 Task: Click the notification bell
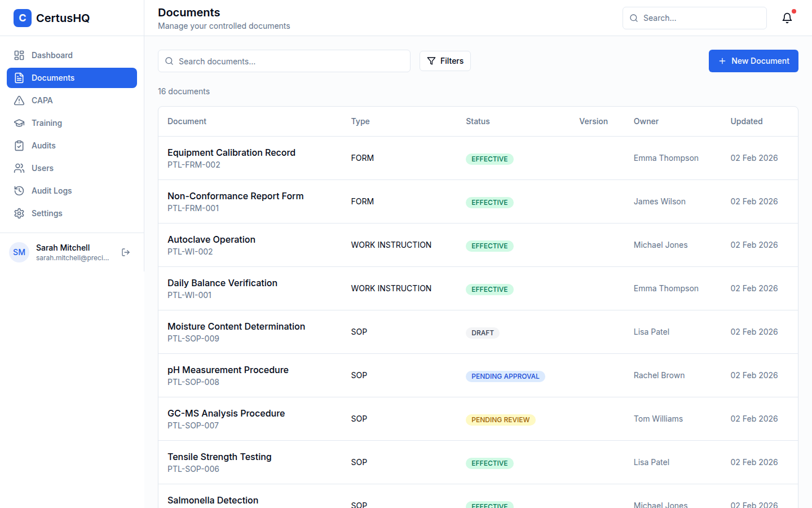coord(787,17)
